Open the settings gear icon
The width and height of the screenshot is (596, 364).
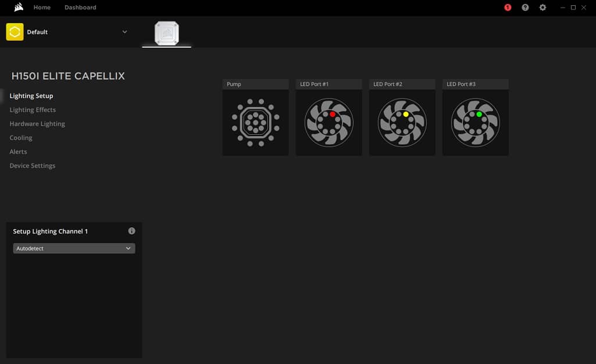click(x=543, y=8)
